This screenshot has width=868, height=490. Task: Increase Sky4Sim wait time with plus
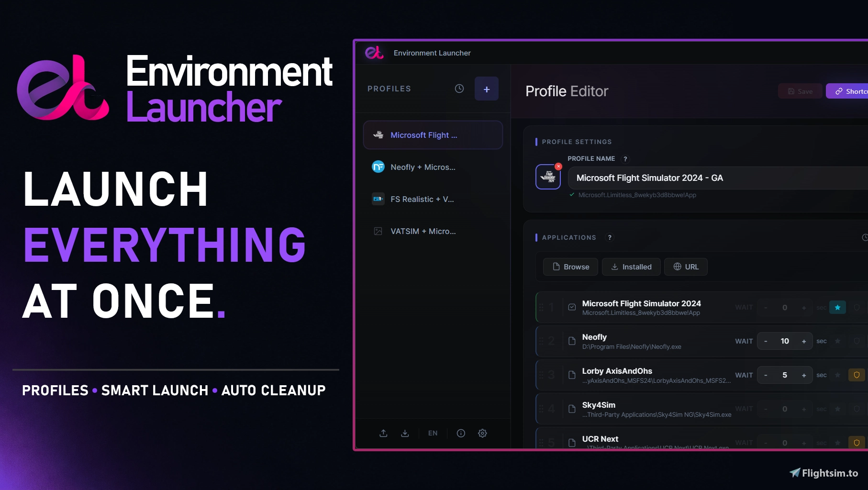[x=804, y=409]
